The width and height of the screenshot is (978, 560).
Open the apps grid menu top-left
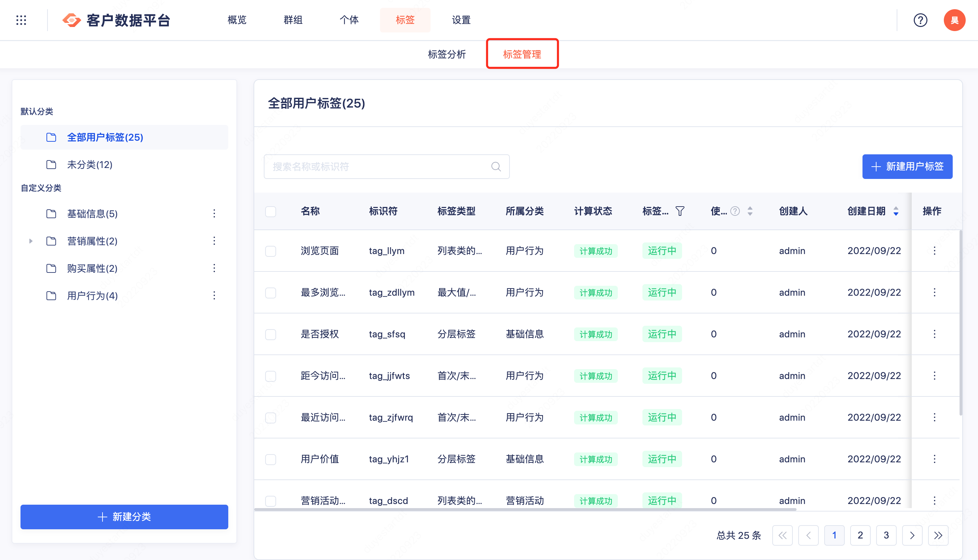[21, 20]
